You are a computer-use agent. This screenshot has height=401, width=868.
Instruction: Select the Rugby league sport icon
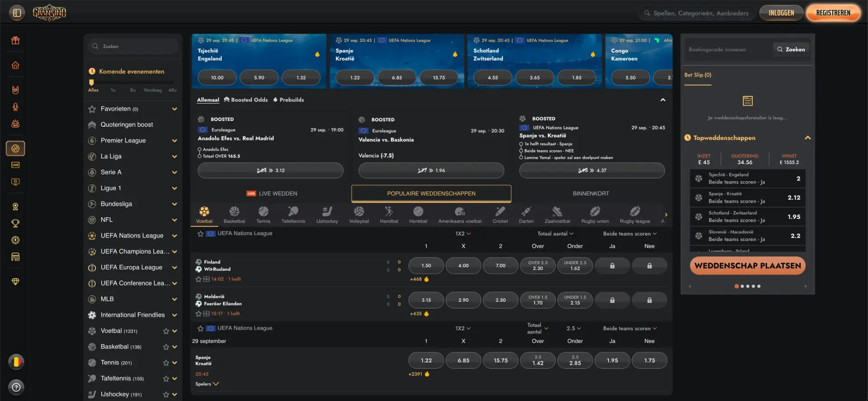point(635,215)
